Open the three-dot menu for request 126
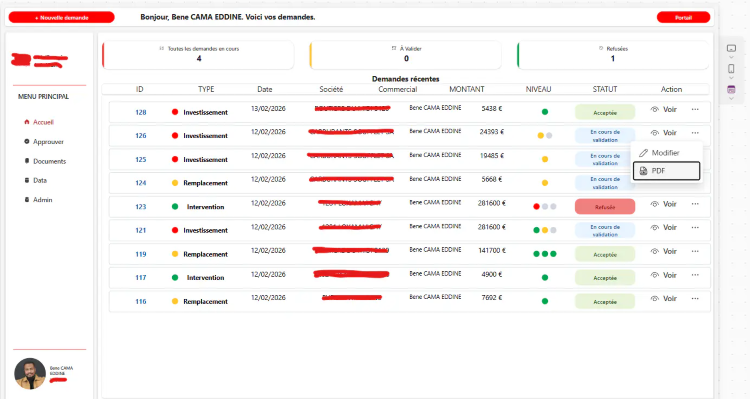 pos(695,133)
